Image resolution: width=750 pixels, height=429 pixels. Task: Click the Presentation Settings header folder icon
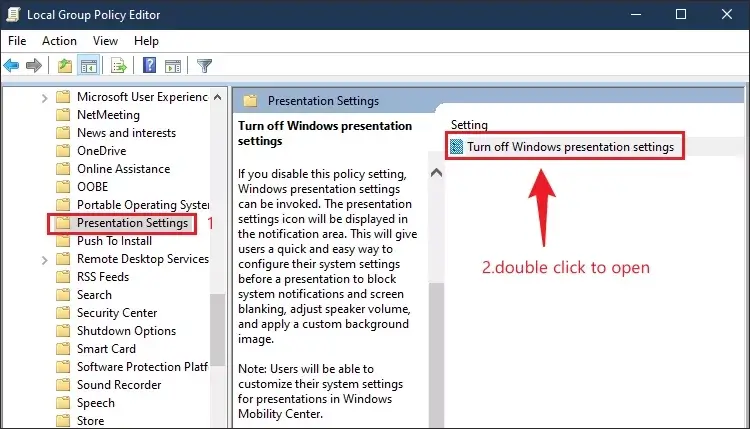click(250, 101)
